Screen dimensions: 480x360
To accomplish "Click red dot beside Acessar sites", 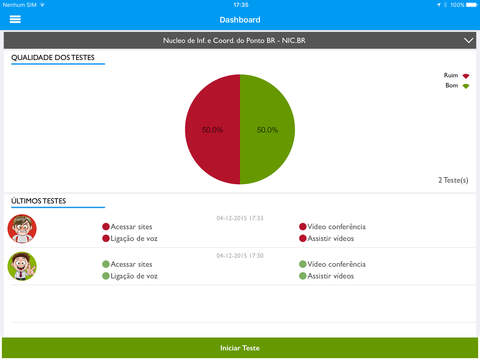I will (x=106, y=227).
